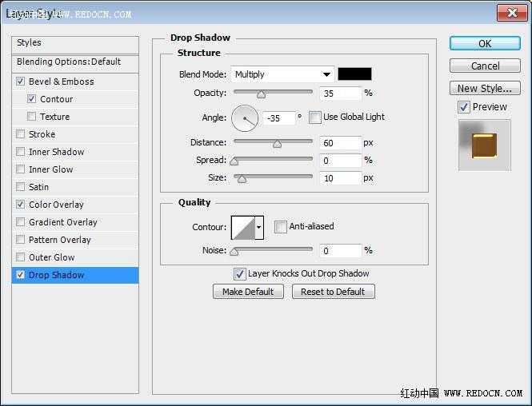Image resolution: width=532 pixels, height=406 pixels.
Task: Click the Distance value field
Action: 341,143
